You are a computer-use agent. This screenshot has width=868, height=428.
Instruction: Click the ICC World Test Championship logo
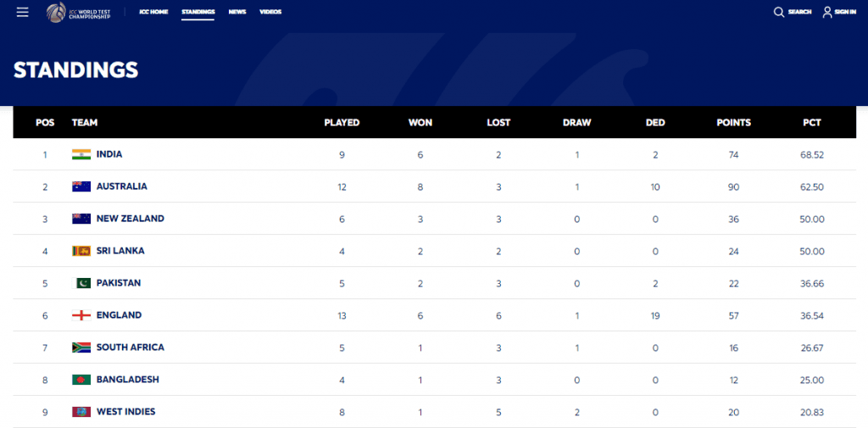(78, 12)
